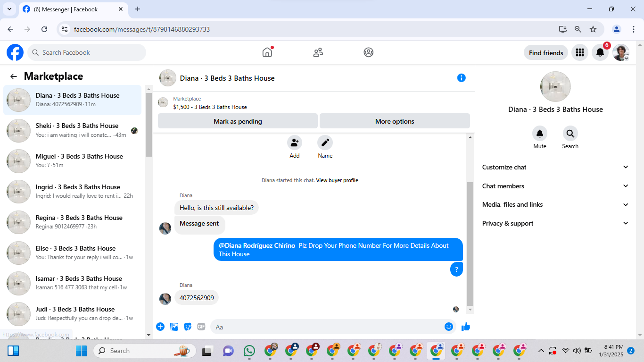
Task: Open the account profile picture menu
Action: [621, 52]
